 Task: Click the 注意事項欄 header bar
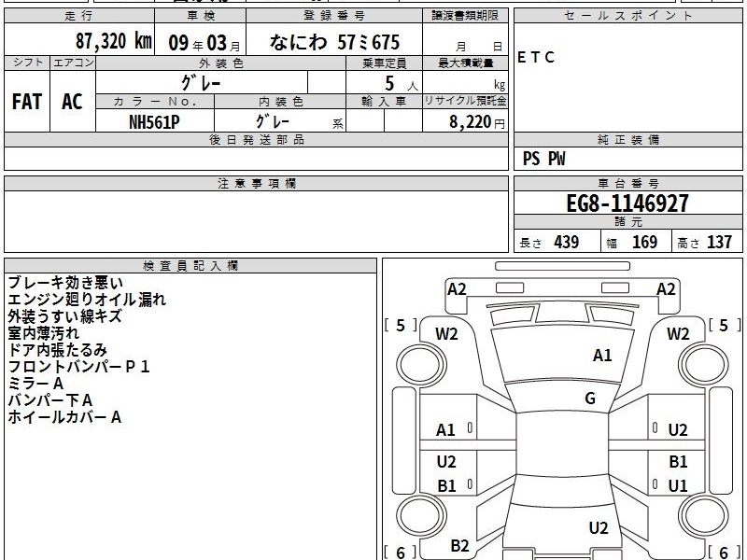[x=256, y=183]
